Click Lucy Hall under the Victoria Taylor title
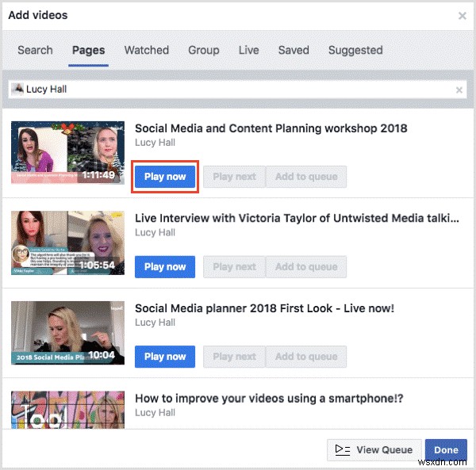 [155, 232]
